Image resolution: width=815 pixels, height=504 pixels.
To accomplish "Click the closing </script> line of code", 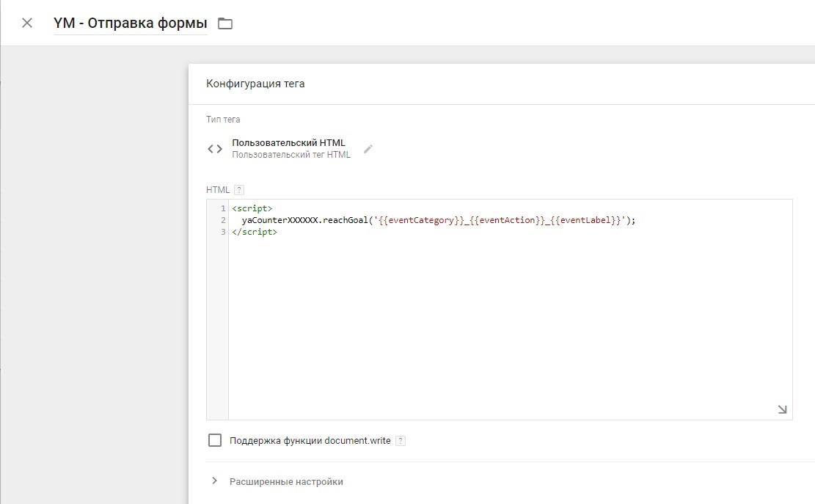I will point(255,233).
